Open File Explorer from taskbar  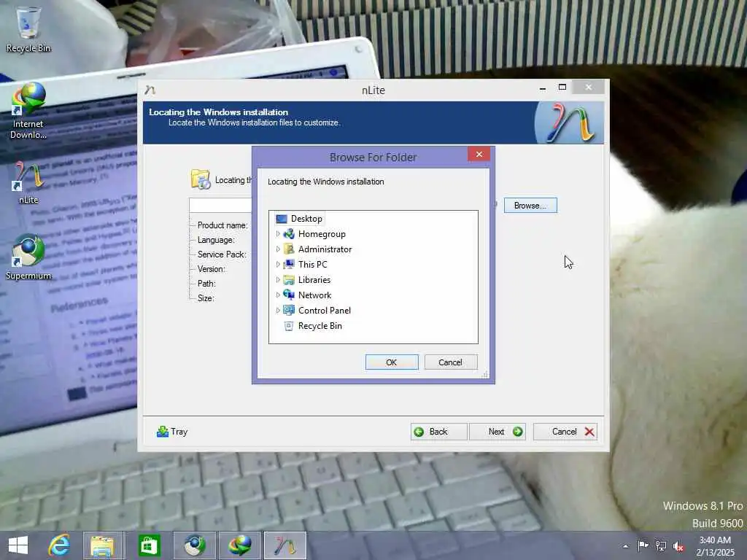pyautogui.click(x=102, y=545)
